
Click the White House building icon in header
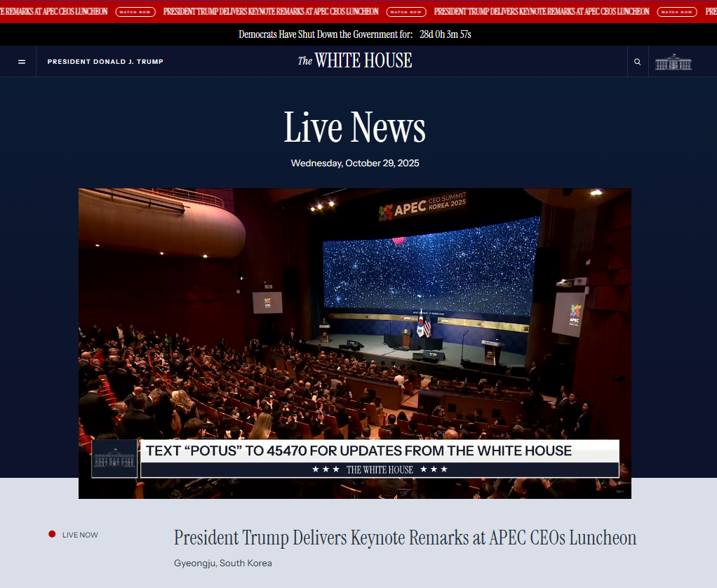(673, 62)
